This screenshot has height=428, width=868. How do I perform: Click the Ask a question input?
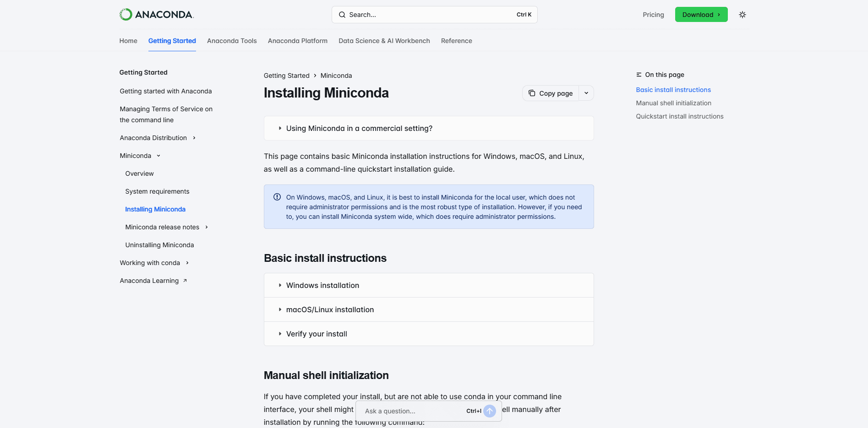pos(415,411)
